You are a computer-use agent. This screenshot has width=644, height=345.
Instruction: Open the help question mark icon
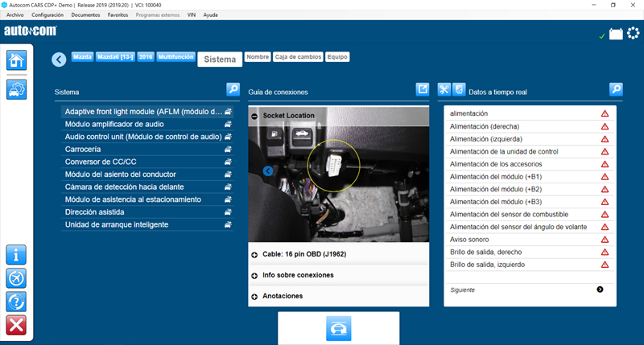16,302
